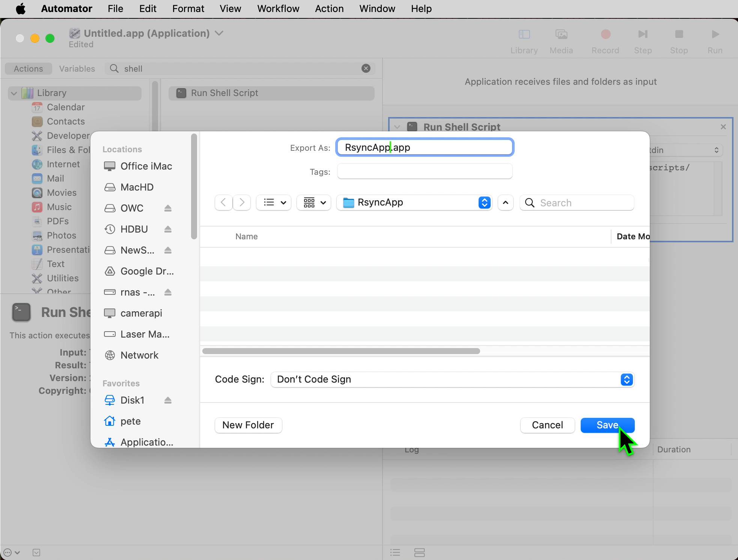The width and height of the screenshot is (738, 560).
Task: Sort file list by Date Modified column
Action: tap(633, 236)
